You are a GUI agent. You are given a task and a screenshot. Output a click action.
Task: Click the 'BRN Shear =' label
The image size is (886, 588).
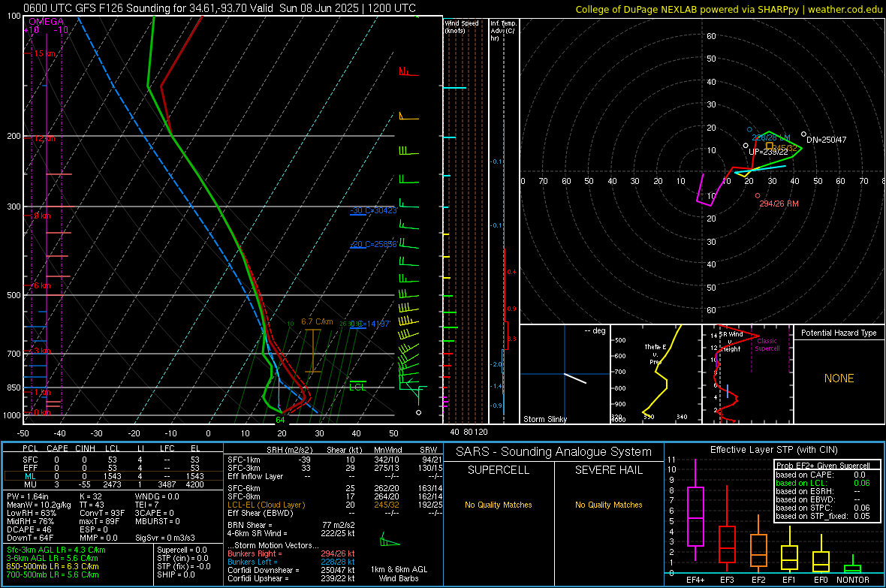pyautogui.click(x=250, y=525)
